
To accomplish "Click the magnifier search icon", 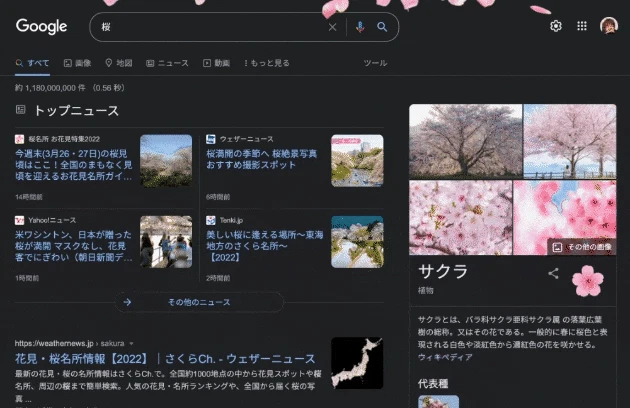I will pyautogui.click(x=382, y=27).
